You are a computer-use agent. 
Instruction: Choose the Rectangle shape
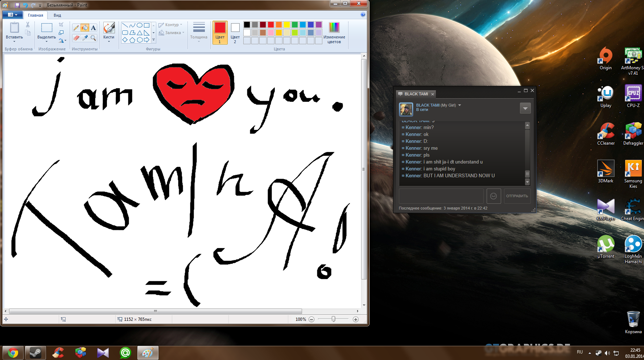pyautogui.click(x=146, y=25)
